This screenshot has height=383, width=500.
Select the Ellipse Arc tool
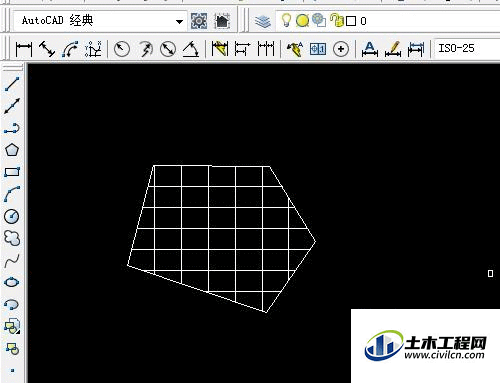pos(12,304)
